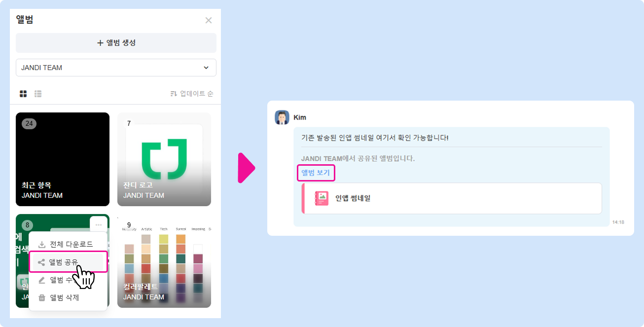Image resolution: width=644 pixels, height=327 pixels.
Task: Open the 최근 항목 album
Action: (63, 159)
